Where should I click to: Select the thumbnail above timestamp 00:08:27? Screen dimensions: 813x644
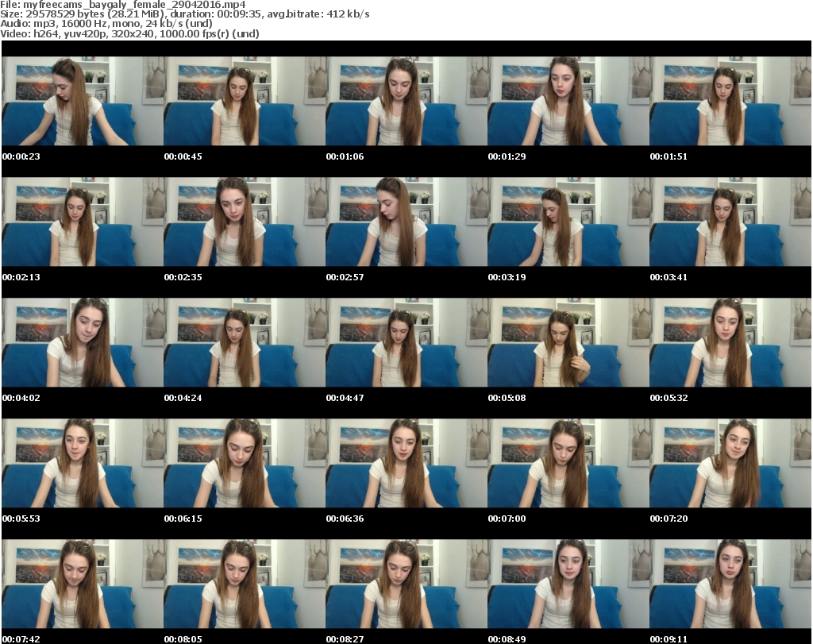406,584
